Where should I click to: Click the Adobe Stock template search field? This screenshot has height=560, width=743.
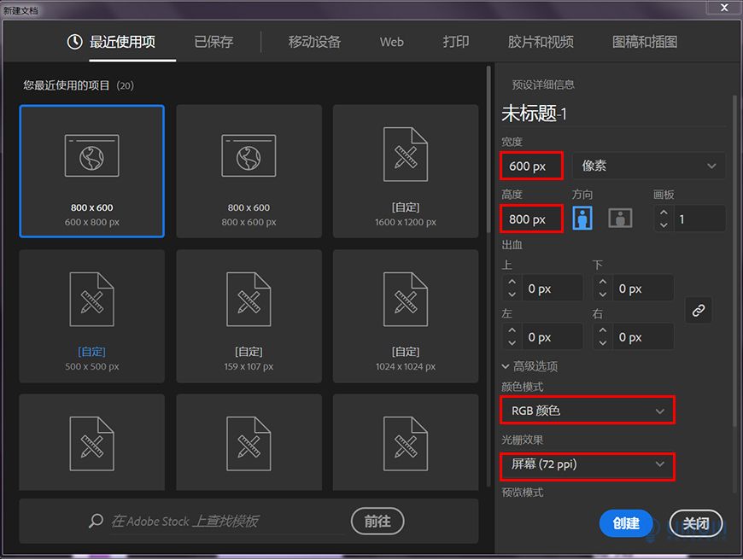coord(227,521)
